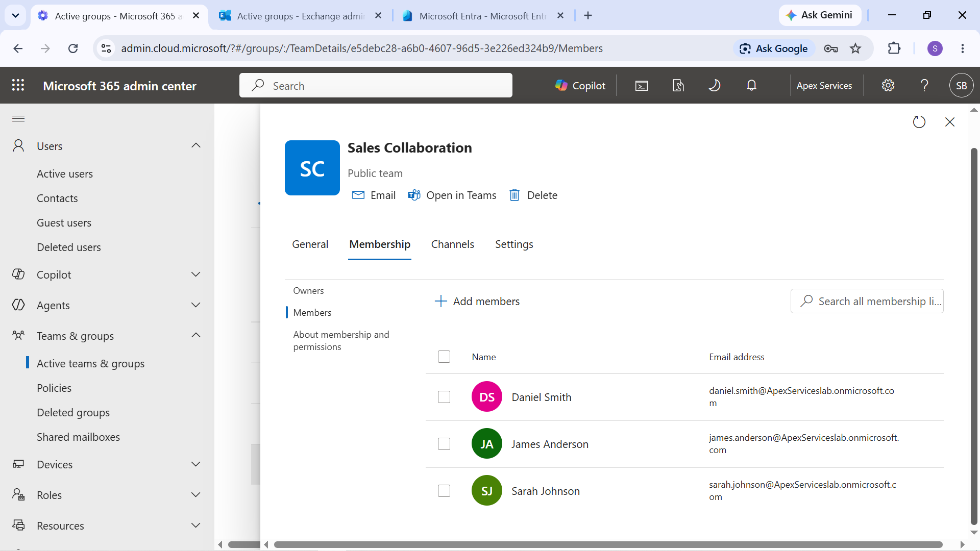Click Open in Teams
Viewport: 980px width, 551px height.
click(452, 195)
